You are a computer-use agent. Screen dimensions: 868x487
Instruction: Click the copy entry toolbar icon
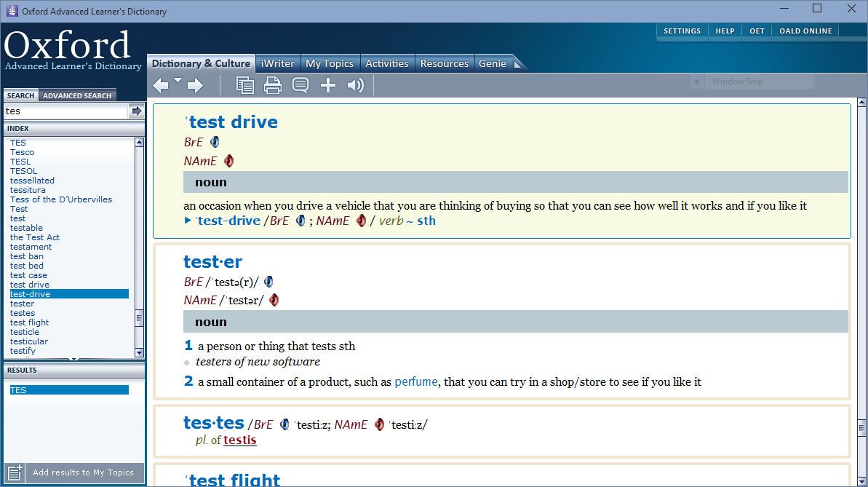pos(244,85)
